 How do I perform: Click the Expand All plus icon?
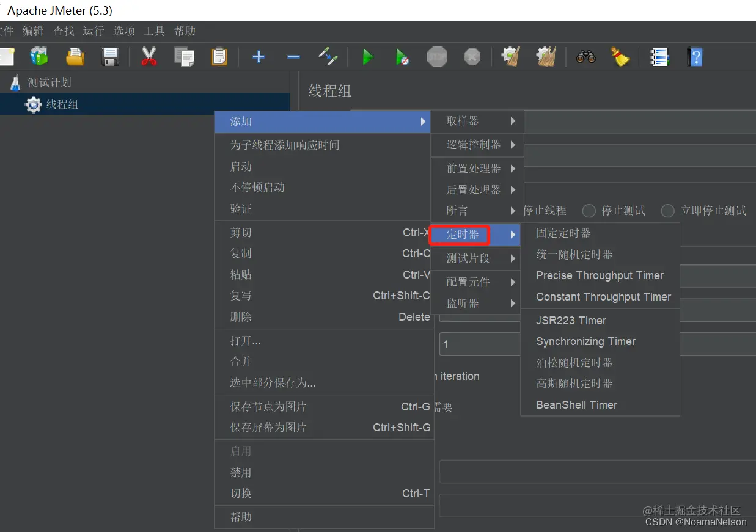click(x=259, y=57)
